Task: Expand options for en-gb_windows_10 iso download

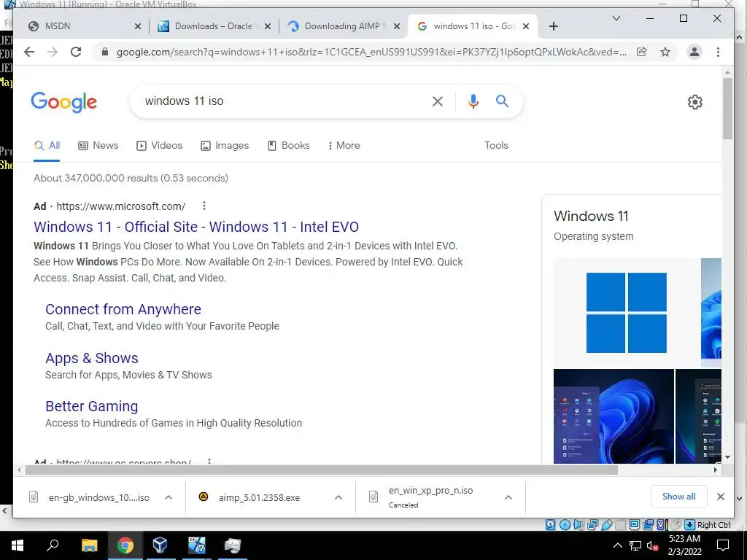Action: coord(169,497)
